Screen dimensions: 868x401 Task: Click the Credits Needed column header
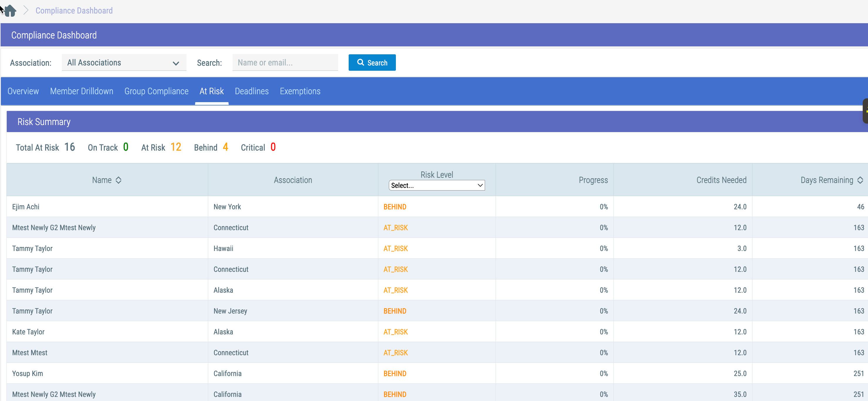click(x=721, y=180)
